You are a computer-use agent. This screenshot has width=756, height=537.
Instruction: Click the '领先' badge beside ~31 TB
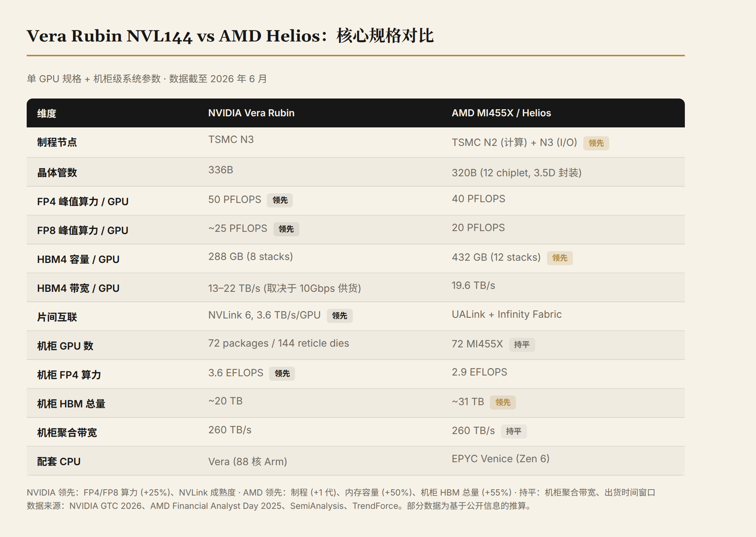[503, 402]
